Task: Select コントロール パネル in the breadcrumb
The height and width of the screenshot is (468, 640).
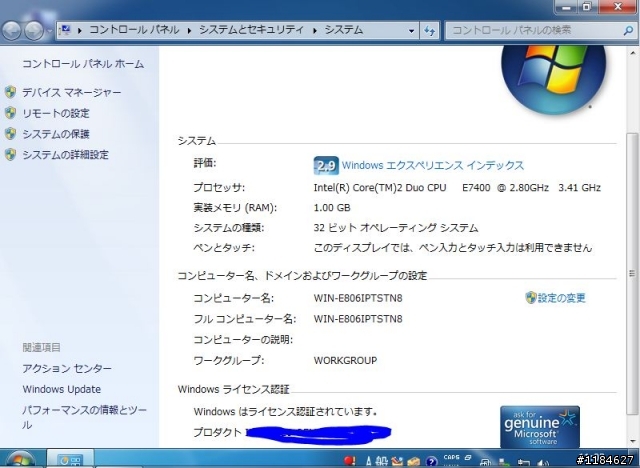Action: point(134,30)
